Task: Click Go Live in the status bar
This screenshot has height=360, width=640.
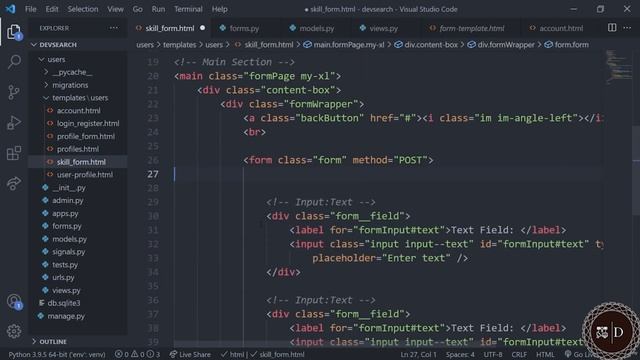Action: (x=581, y=354)
